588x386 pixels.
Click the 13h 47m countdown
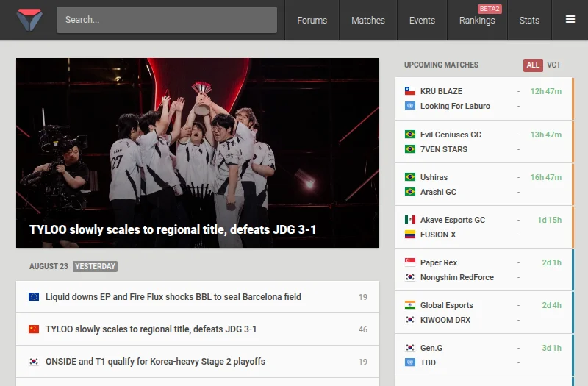545,135
